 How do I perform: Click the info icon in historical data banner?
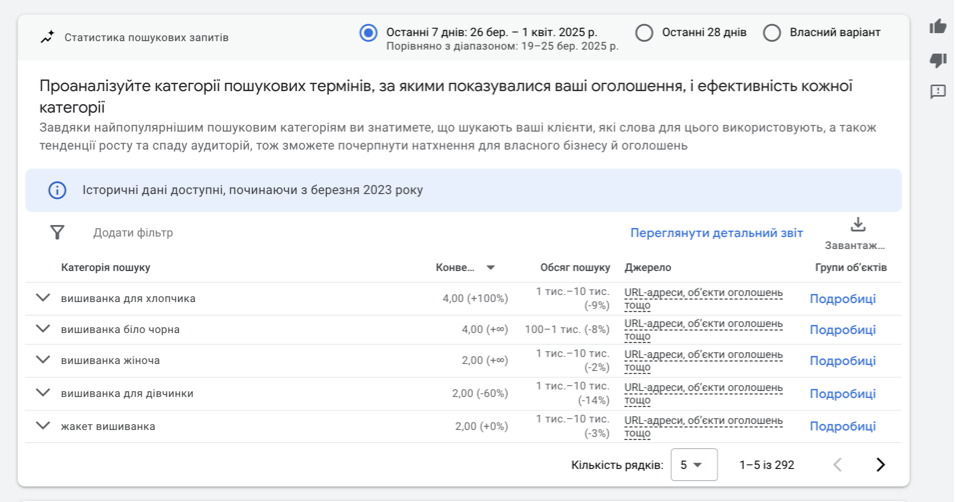coord(57,190)
